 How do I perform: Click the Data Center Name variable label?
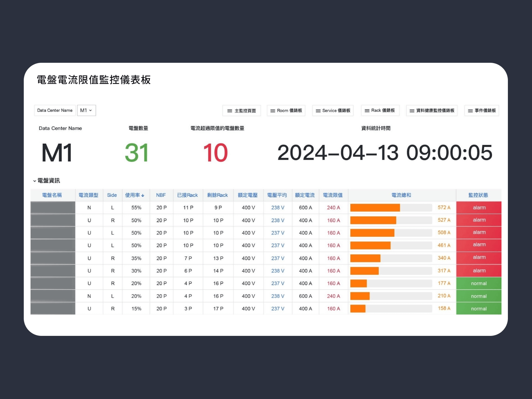tap(55, 110)
